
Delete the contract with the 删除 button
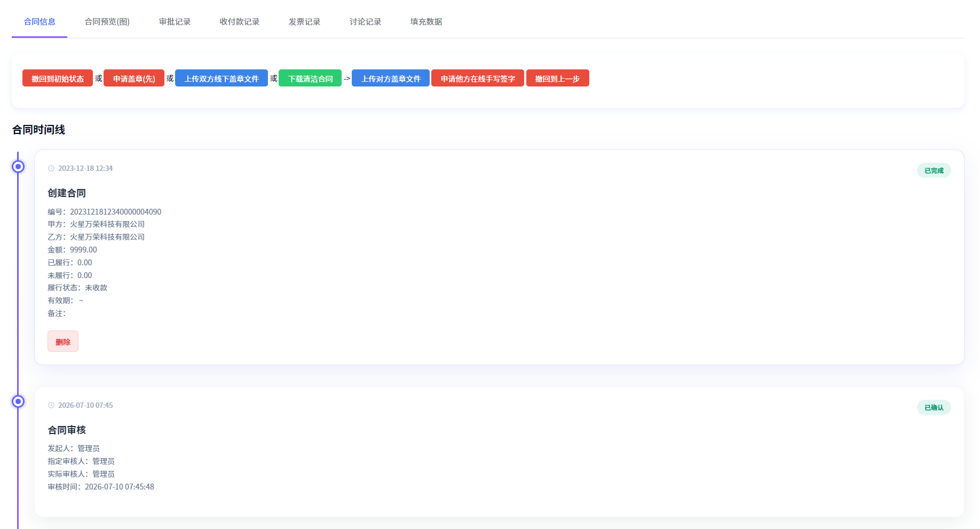tap(63, 342)
